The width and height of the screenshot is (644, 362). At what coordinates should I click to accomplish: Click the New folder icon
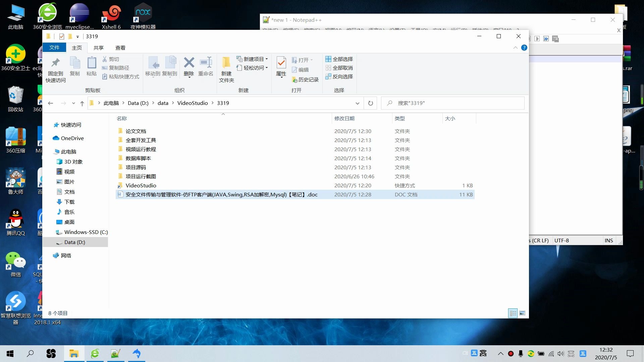click(x=226, y=63)
